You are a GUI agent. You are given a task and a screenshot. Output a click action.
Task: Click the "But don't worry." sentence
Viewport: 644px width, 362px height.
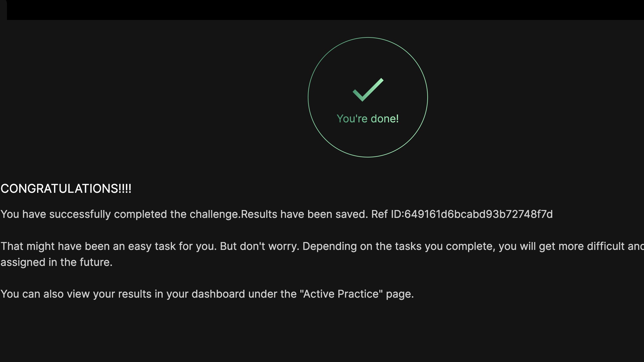pos(260,246)
